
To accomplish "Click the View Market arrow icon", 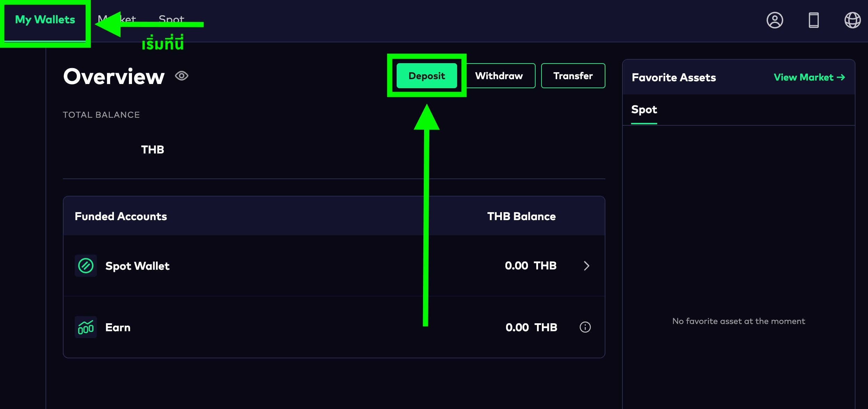I will coord(841,77).
